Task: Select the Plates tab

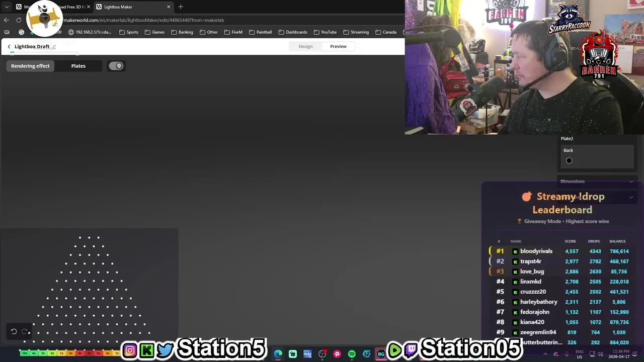Action: pos(78,66)
